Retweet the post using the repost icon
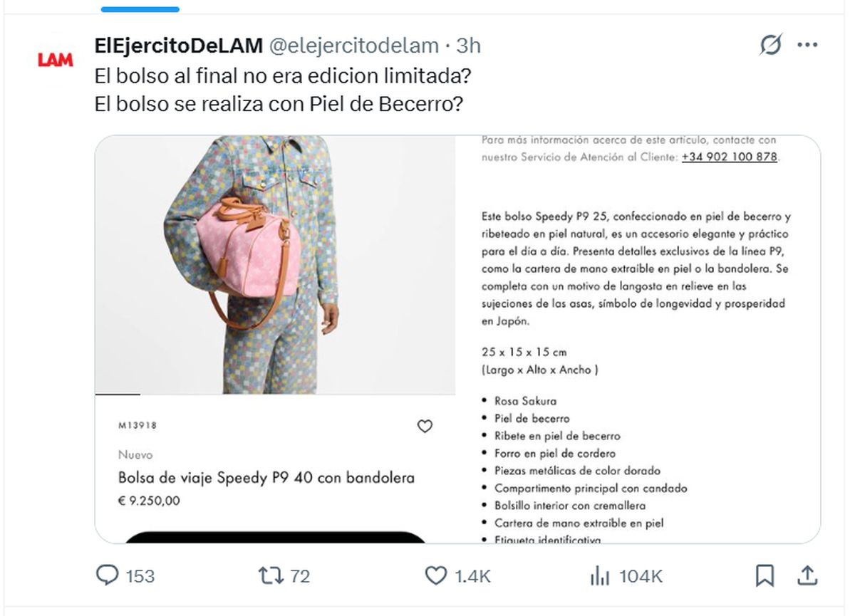Screen dimensions: 855x616 pyautogui.click(x=271, y=575)
